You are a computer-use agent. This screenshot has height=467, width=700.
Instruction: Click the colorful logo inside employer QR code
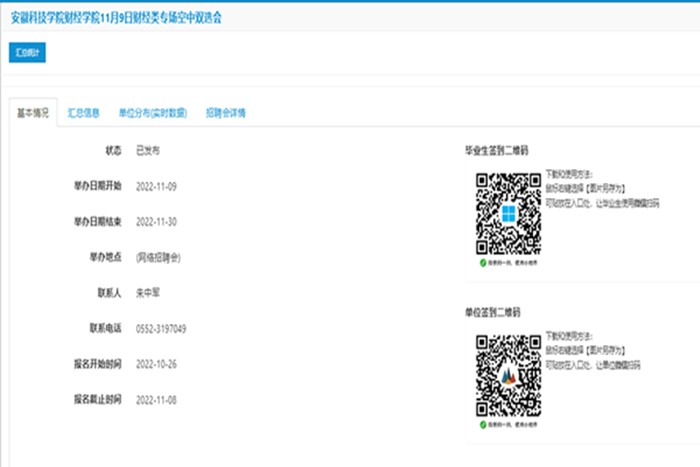point(507,374)
